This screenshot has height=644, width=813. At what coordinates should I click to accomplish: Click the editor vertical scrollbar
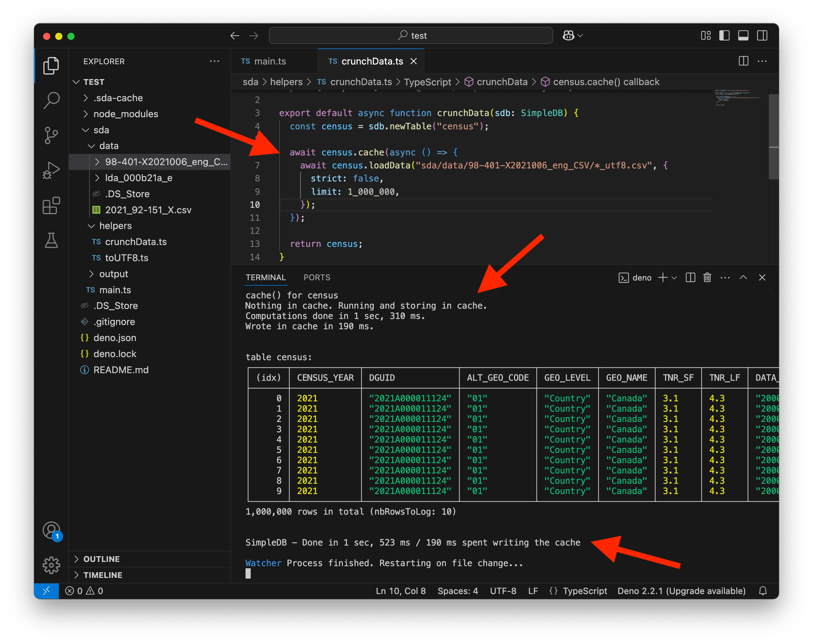click(x=773, y=137)
